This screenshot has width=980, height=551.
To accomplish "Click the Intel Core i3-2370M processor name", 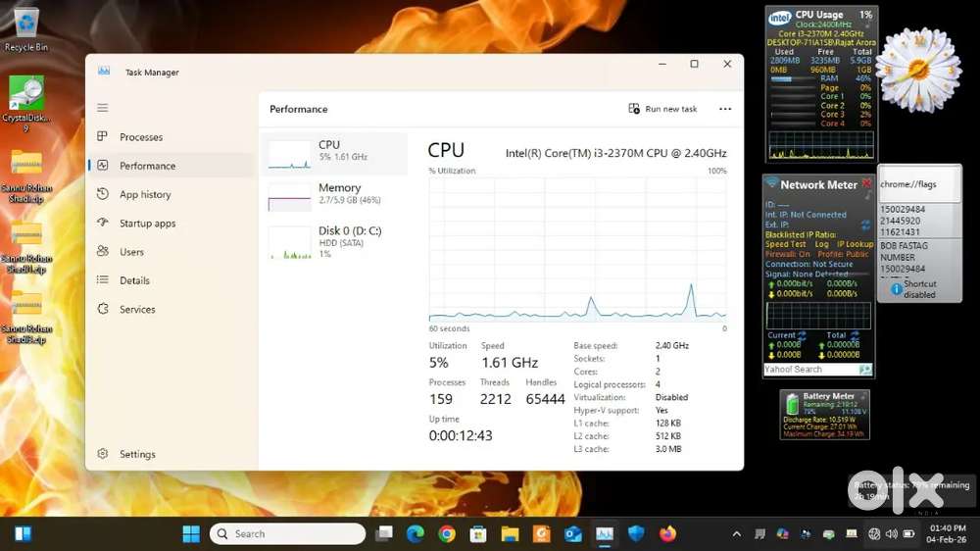I will tap(615, 153).
